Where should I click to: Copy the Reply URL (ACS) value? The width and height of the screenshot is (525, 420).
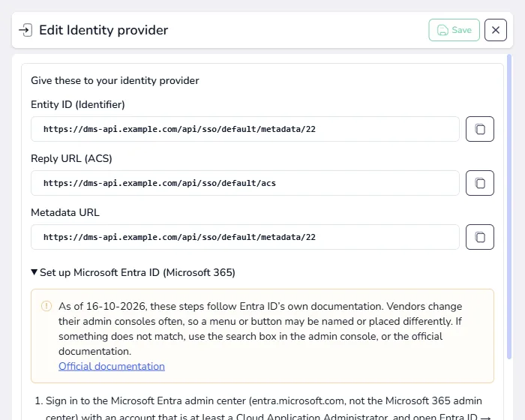479,183
